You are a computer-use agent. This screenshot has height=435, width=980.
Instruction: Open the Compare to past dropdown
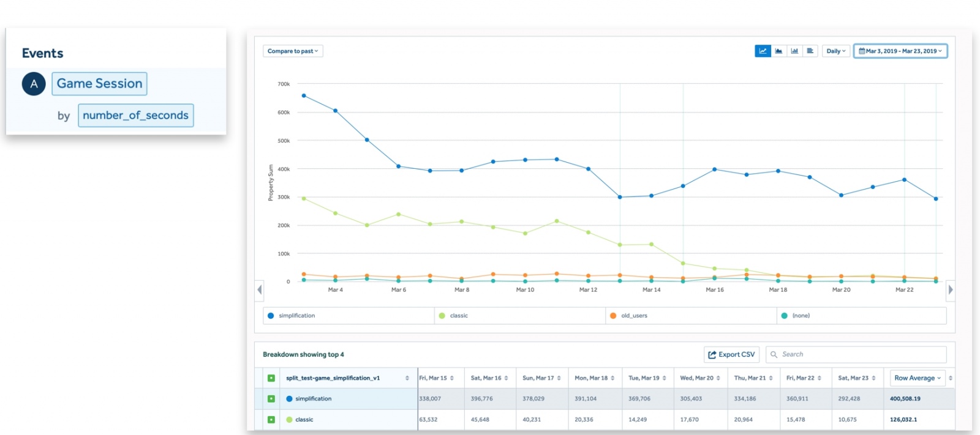pos(293,51)
